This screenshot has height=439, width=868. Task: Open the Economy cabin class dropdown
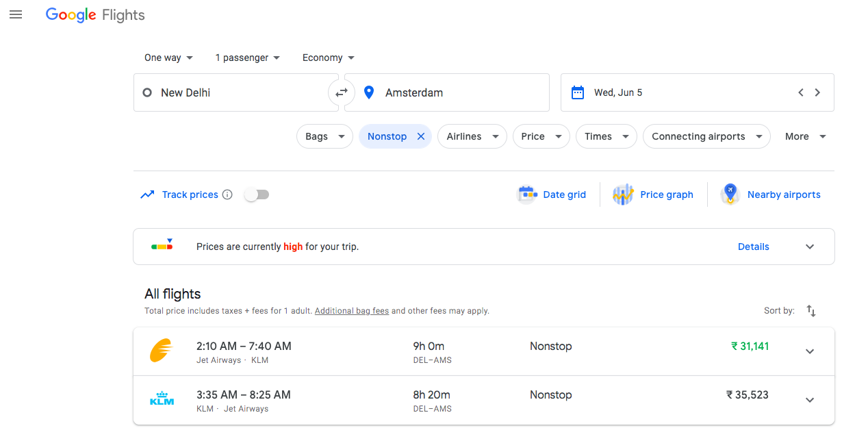pos(329,58)
